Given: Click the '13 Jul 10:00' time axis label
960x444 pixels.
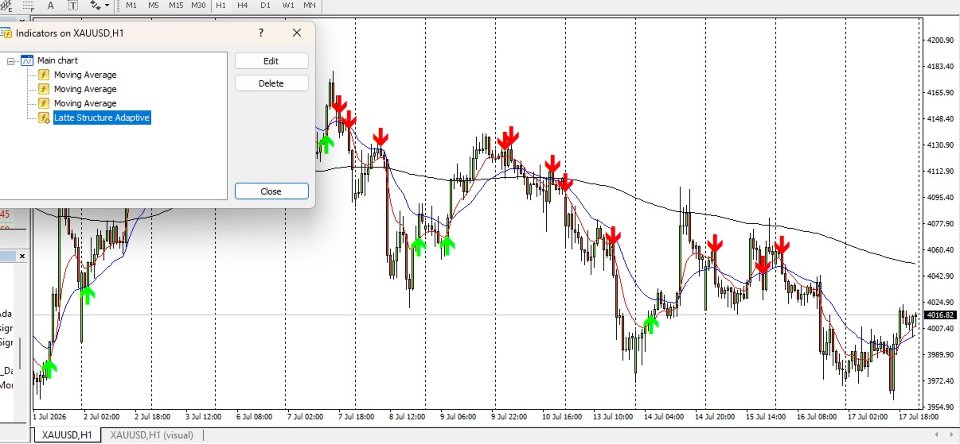Looking at the screenshot, I should (613, 416).
